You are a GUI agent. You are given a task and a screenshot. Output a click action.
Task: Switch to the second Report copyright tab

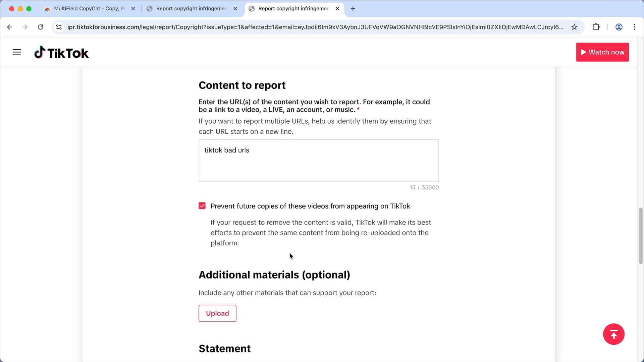(x=191, y=9)
